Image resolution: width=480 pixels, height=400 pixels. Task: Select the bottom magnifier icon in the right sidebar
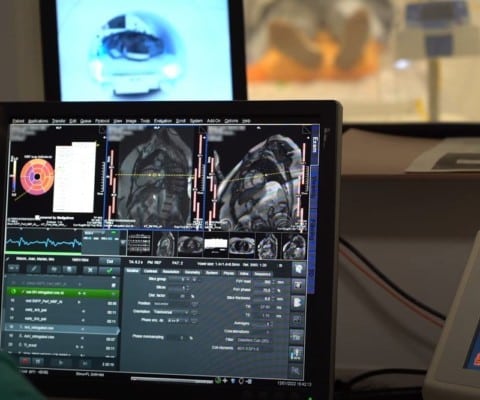tap(296, 371)
